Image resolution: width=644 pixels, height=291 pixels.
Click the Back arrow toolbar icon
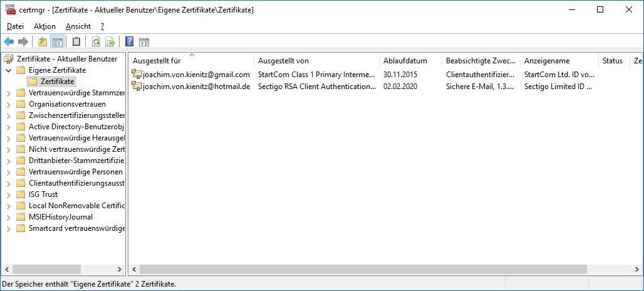click(x=9, y=42)
